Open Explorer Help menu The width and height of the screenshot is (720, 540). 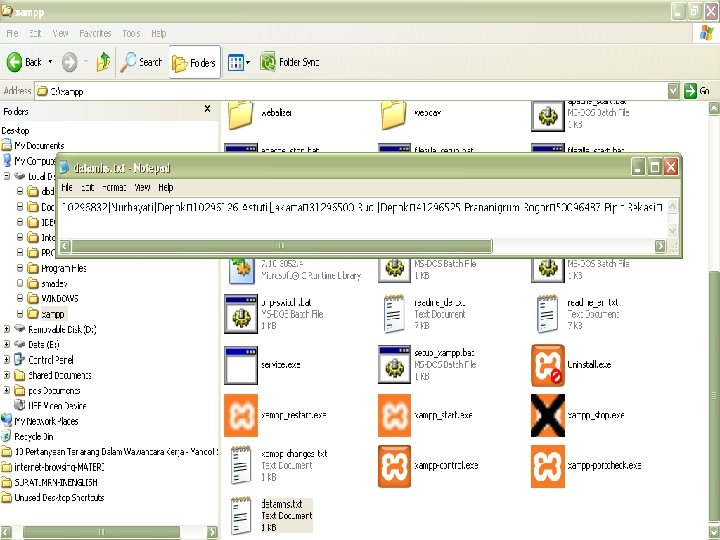coord(158,33)
